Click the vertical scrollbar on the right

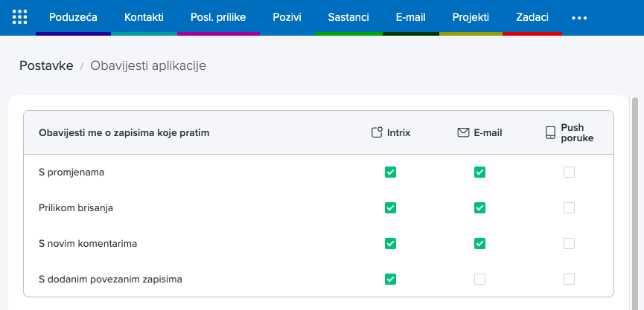[635, 204]
